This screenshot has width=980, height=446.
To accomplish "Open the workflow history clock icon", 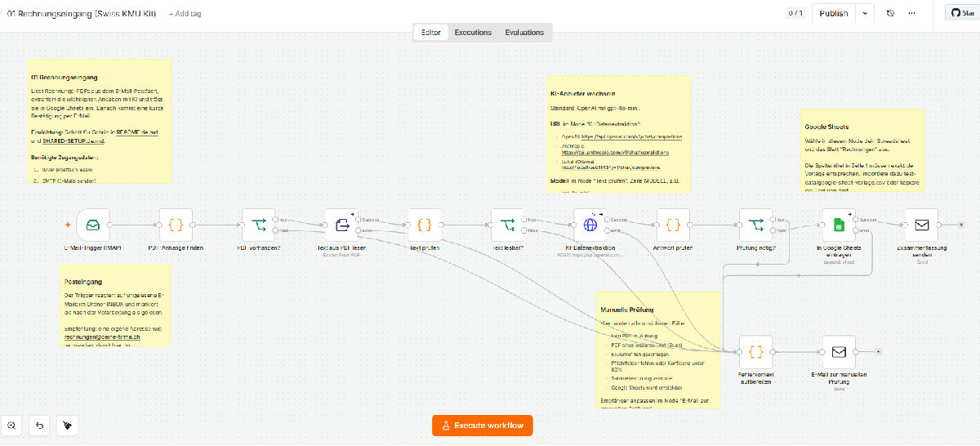I will (x=890, y=13).
